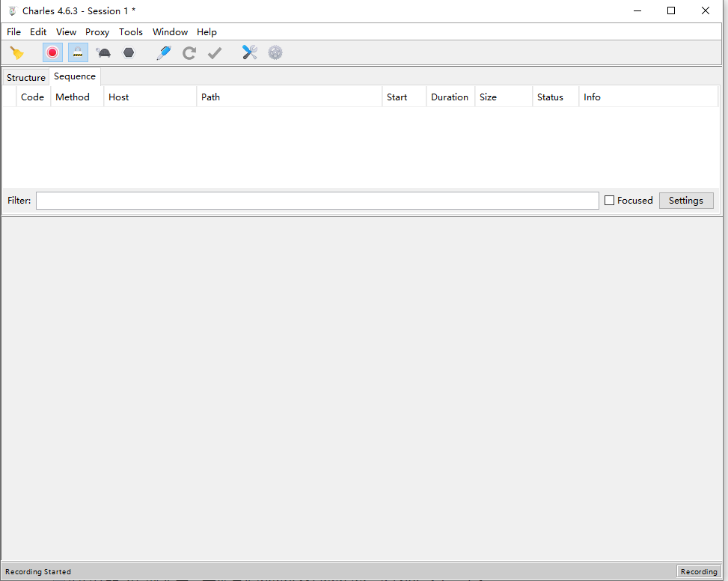Click the compose request pen icon
Screen dimensions: 728x581
point(163,52)
